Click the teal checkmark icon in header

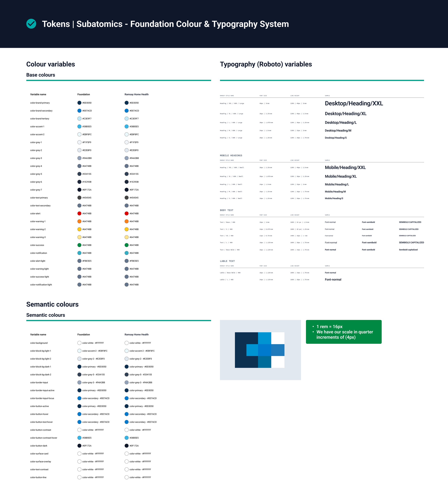click(31, 24)
